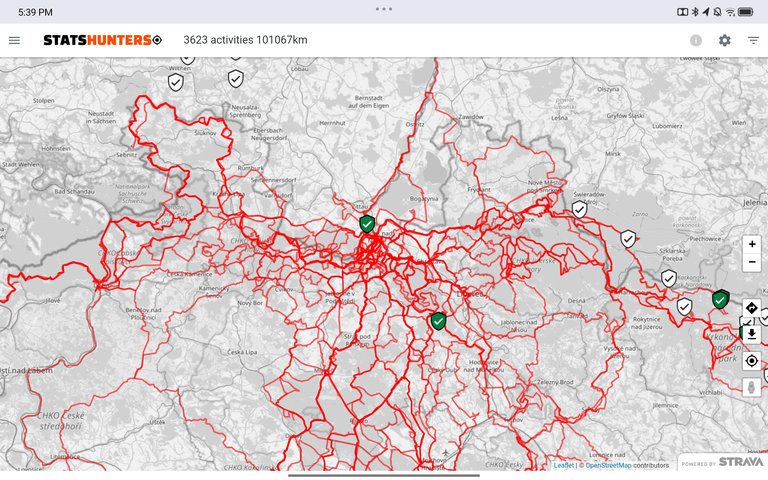The height and width of the screenshot is (480, 768).
Task: Select the white shield marker near Szklarska Poręba
Action: point(628,238)
